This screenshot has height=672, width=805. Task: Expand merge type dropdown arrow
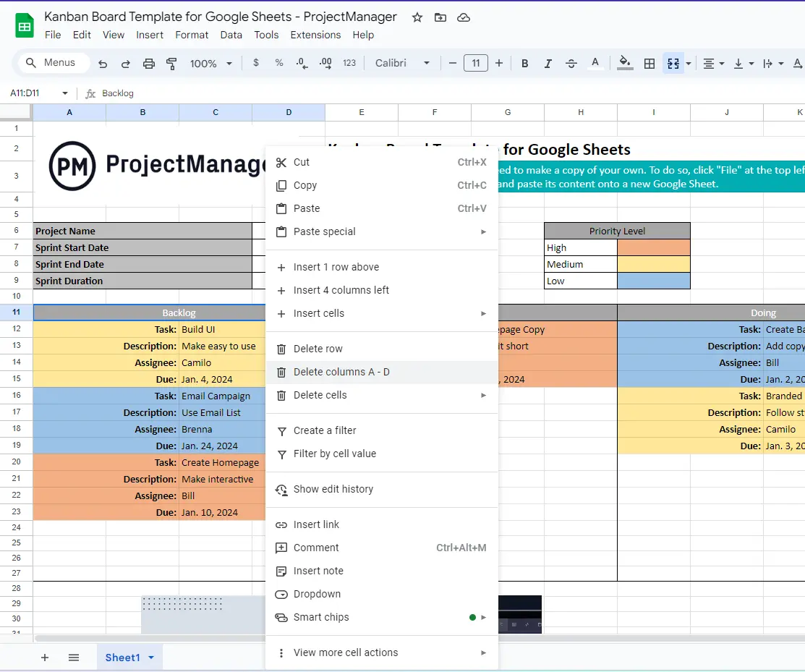click(x=689, y=64)
